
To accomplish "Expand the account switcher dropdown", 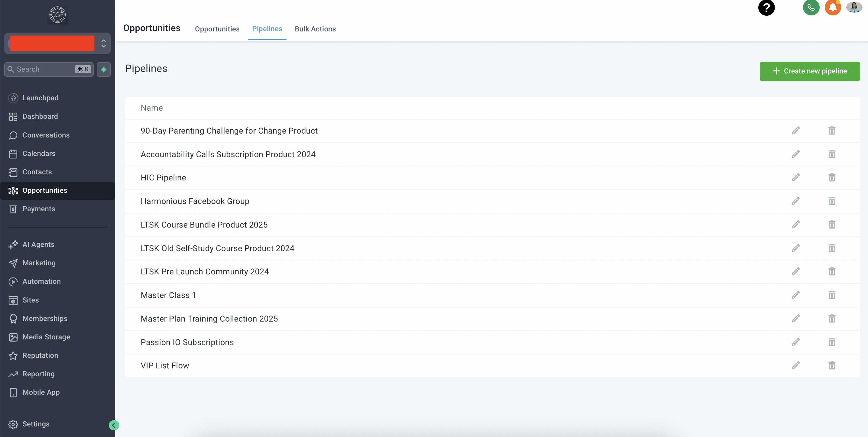I will point(103,44).
